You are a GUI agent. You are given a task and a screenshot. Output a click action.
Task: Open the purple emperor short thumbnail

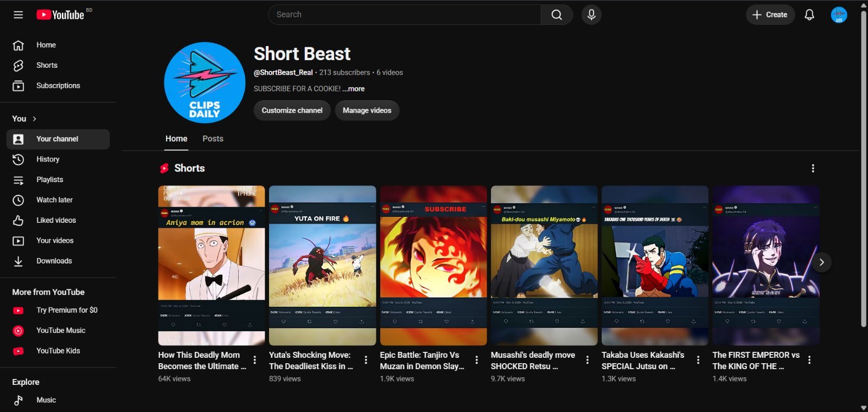pos(766,266)
